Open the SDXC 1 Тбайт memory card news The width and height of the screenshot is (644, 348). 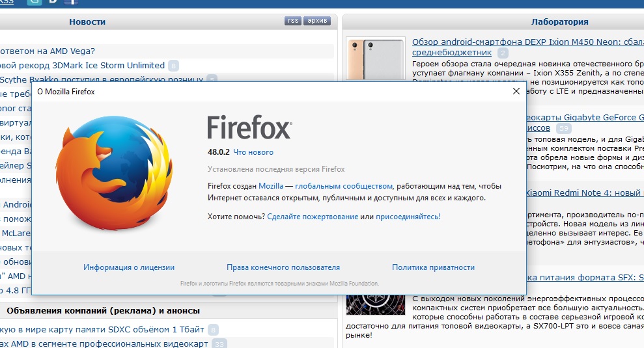(102, 330)
